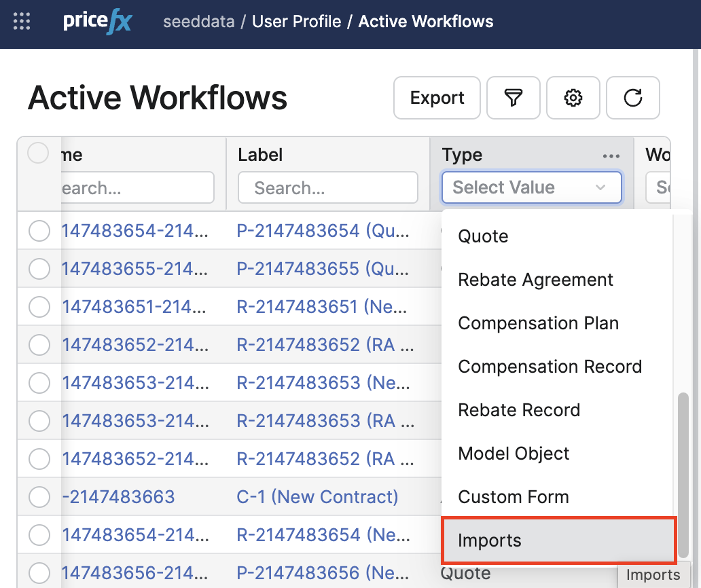Choose Imports in the Type dropdown

(x=490, y=540)
